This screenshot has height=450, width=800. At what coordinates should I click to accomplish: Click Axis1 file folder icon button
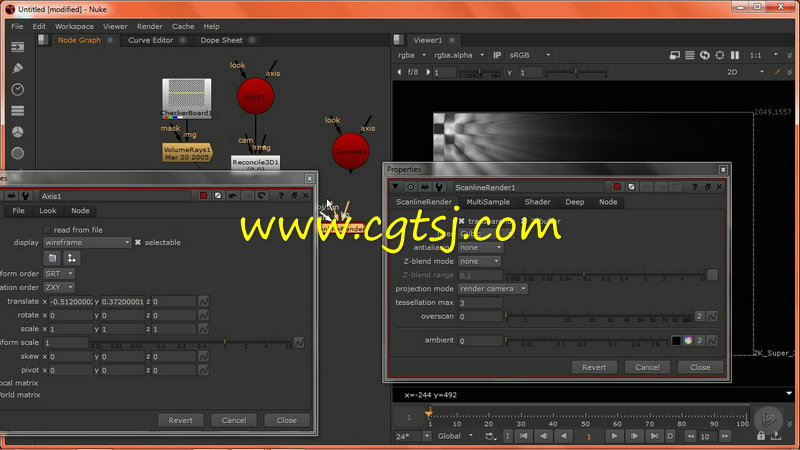pyautogui.click(x=52, y=258)
